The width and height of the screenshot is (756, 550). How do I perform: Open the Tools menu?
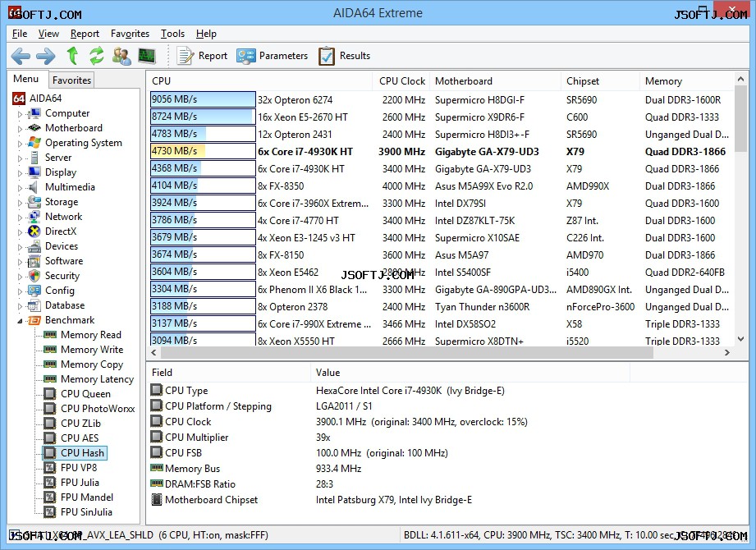pyautogui.click(x=172, y=34)
